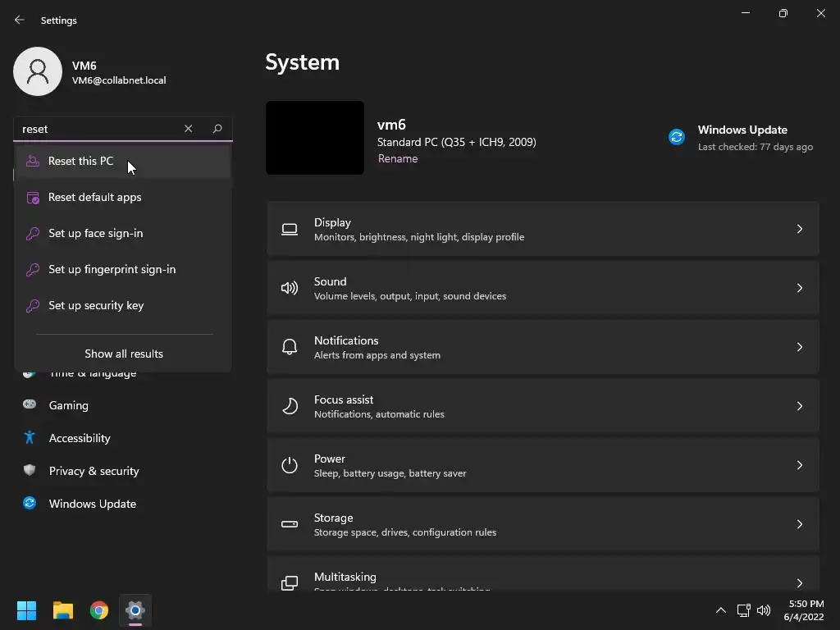This screenshot has height=630, width=840.
Task: Expand the Storage row chevron
Action: pyautogui.click(x=799, y=524)
